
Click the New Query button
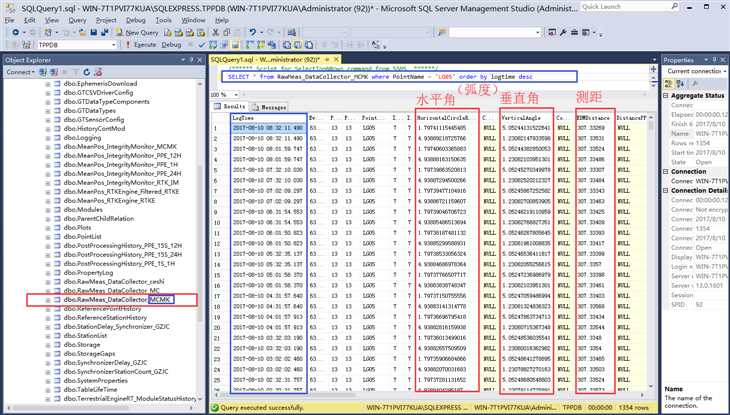[x=137, y=32]
